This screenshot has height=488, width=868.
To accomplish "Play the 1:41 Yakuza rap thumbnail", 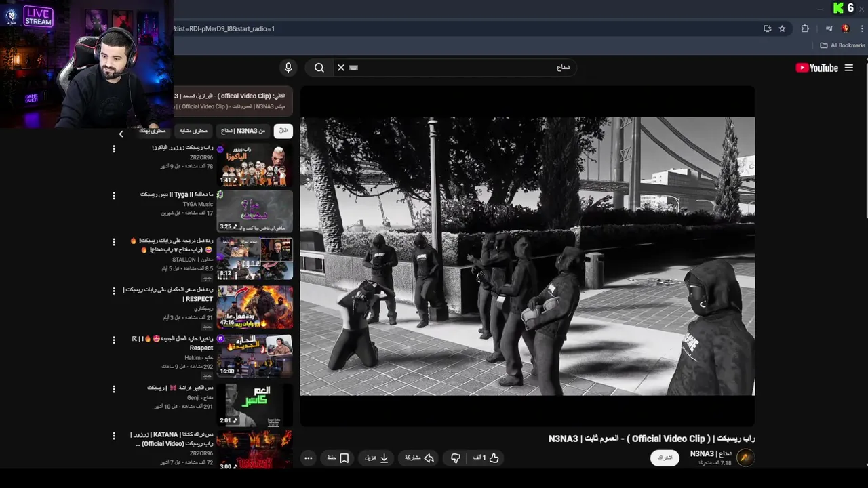I will (x=255, y=165).
